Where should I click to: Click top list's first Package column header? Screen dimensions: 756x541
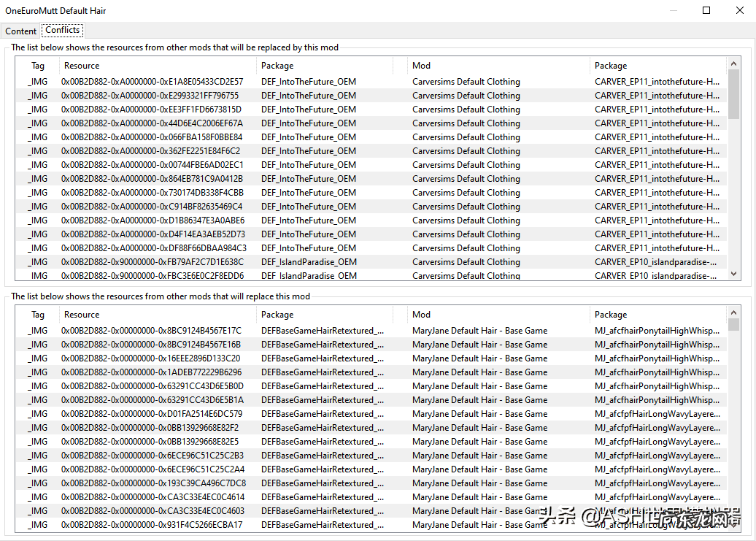point(277,66)
